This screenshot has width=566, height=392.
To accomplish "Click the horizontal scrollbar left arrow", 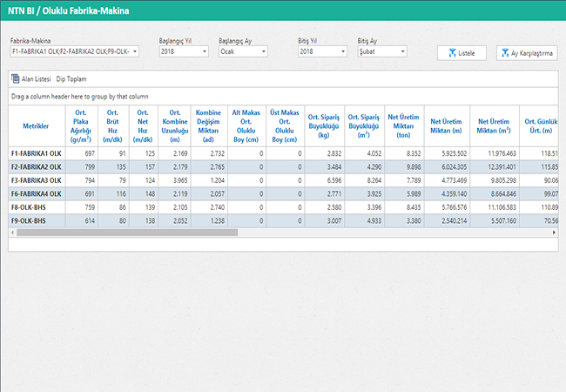I will (x=14, y=233).
